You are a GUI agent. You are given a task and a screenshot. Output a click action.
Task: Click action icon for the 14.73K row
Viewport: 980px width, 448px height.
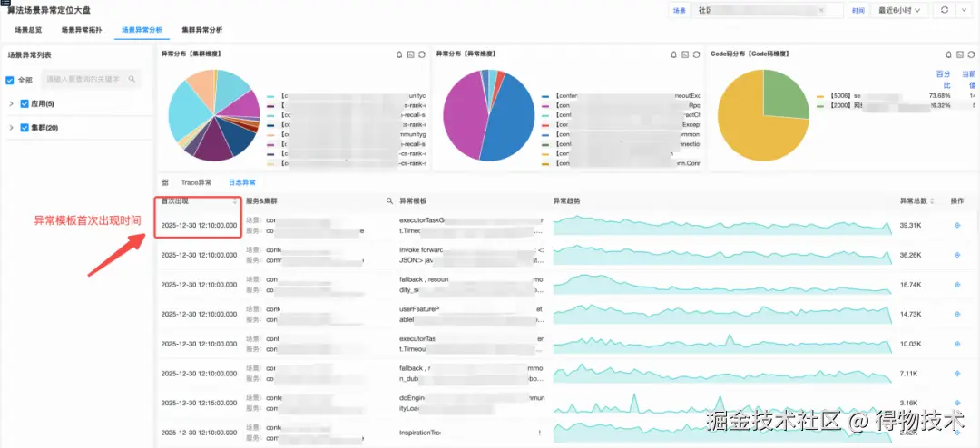(x=957, y=314)
